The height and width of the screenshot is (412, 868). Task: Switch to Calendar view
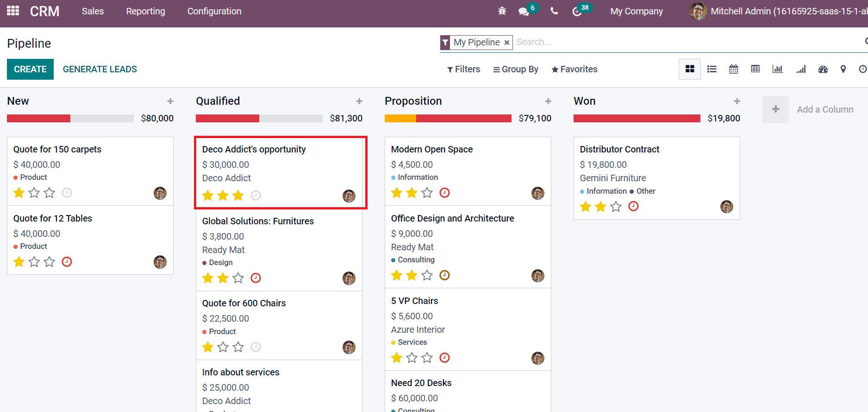[x=734, y=69]
